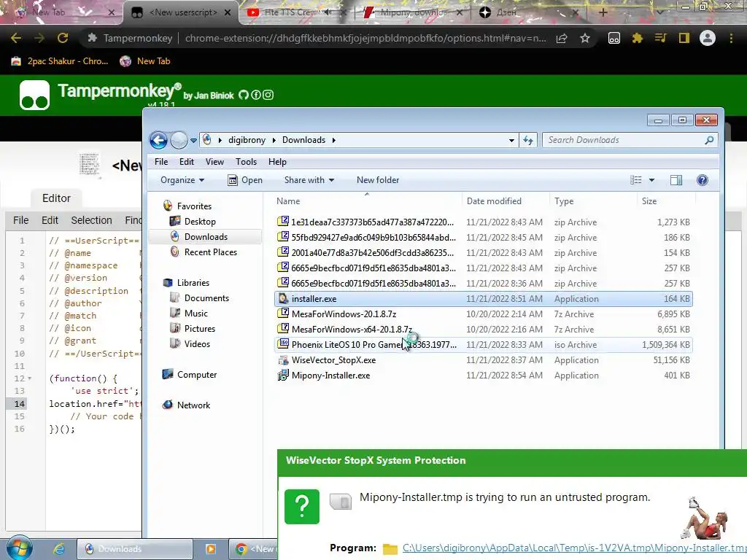Screen dimensions: 747x560
Task: Click the Mipony-Installer.tmp program path link
Action: tap(574, 548)
